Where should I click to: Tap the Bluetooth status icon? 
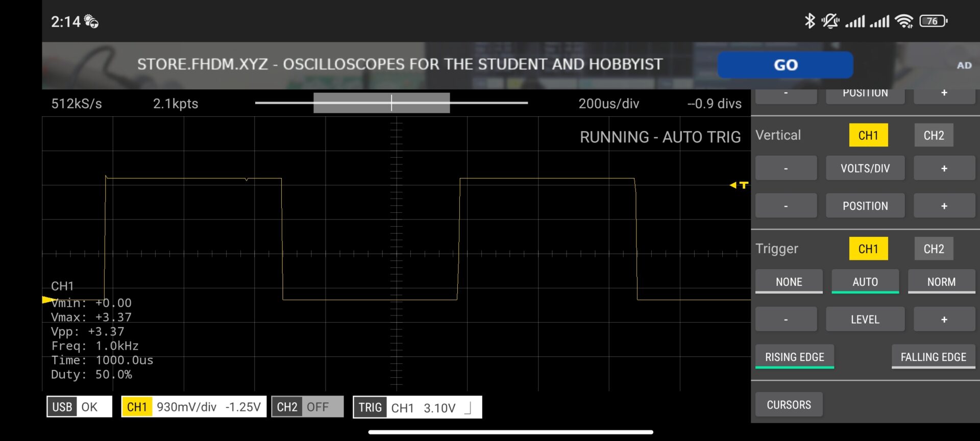810,21
